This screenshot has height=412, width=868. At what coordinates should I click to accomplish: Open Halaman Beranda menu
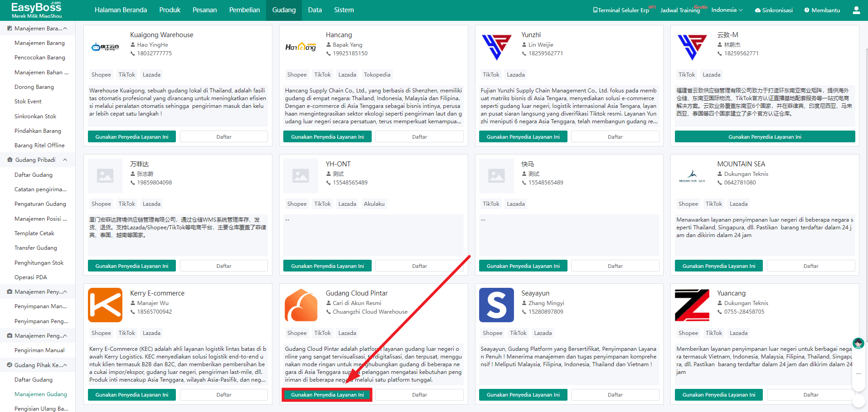(x=121, y=10)
